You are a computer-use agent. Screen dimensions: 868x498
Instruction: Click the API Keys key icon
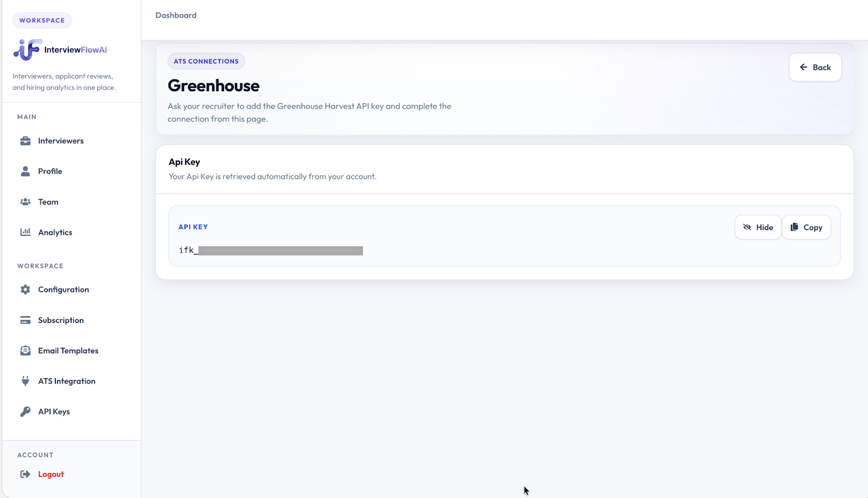[x=25, y=412]
